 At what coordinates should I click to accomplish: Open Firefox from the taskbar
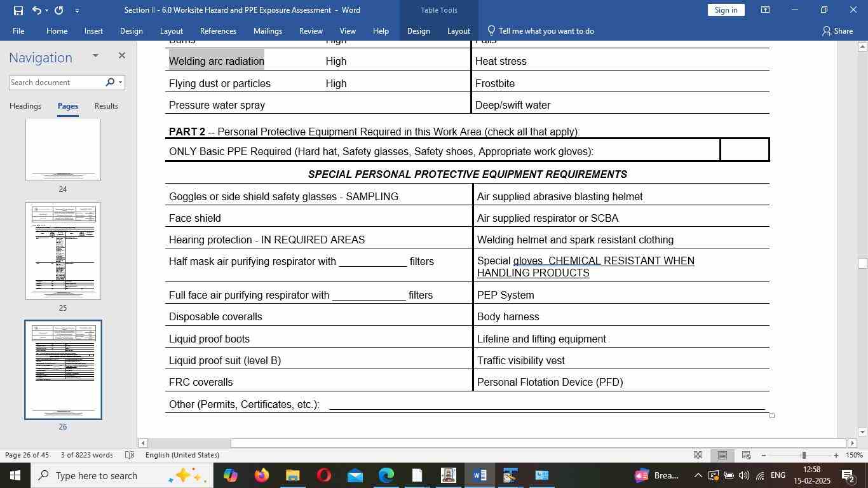[261, 475]
